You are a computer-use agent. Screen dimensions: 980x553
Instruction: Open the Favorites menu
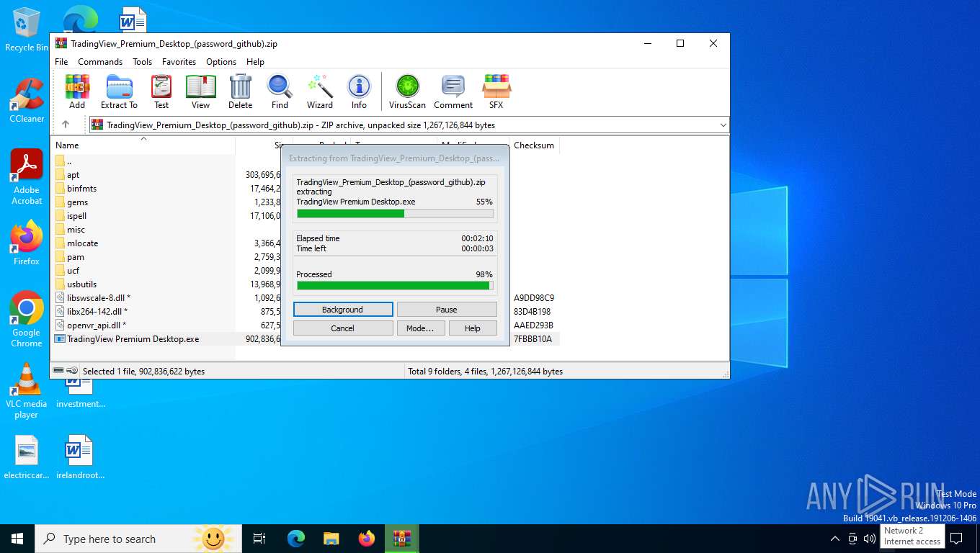[x=179, y=62]
